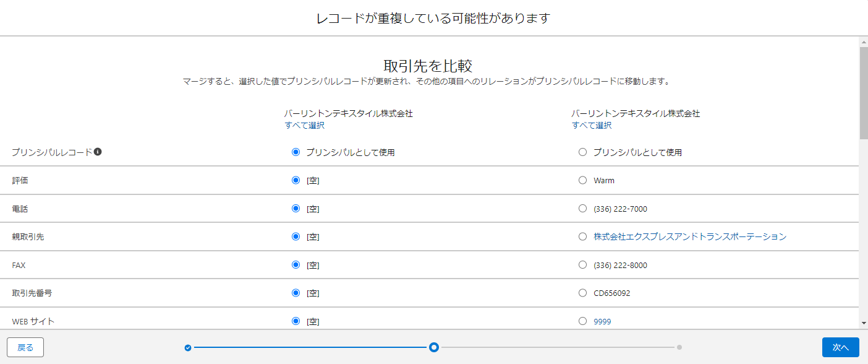868x364 pixels.
Task: Click the info icon beside プリンシパルレコード
Action: tap(98, 152)
